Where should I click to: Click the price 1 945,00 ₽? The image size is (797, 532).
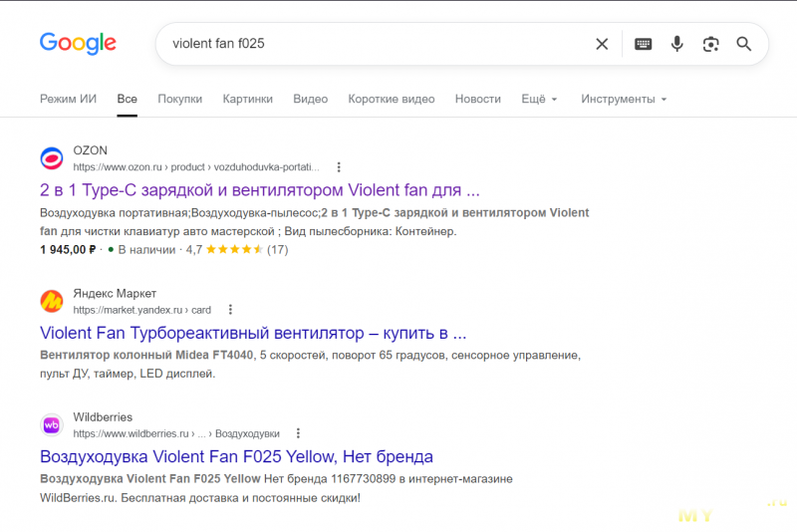click(x=68, y=249)
